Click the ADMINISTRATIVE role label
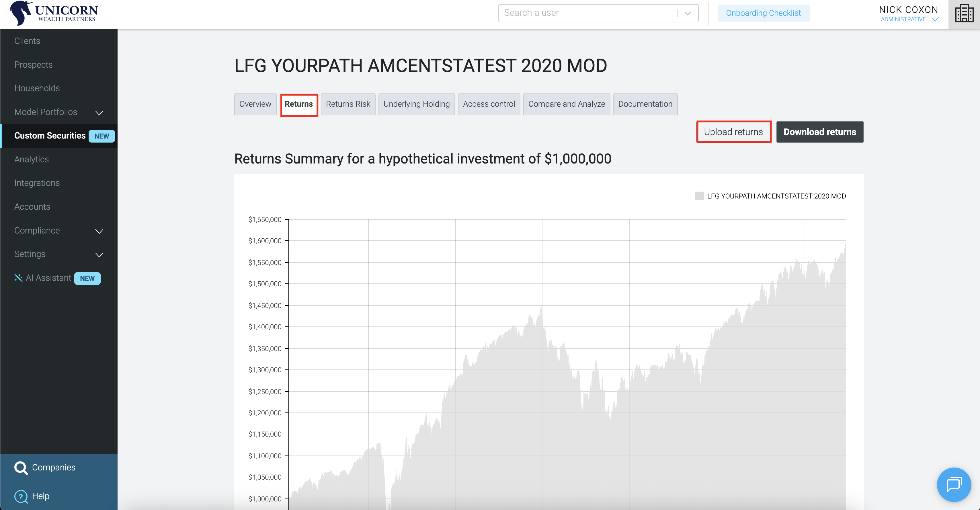The width and height of the screenshot is (980, 510). (x=903, y=20)
